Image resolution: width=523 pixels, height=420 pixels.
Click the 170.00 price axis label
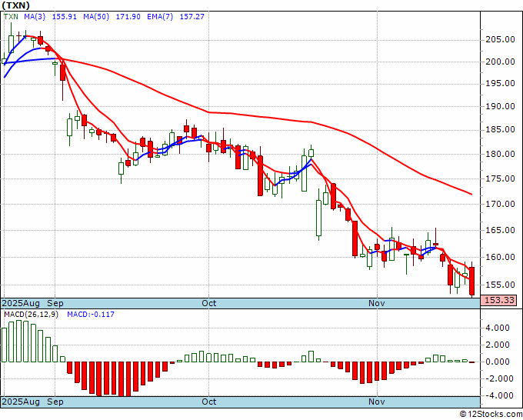(500, 204)
